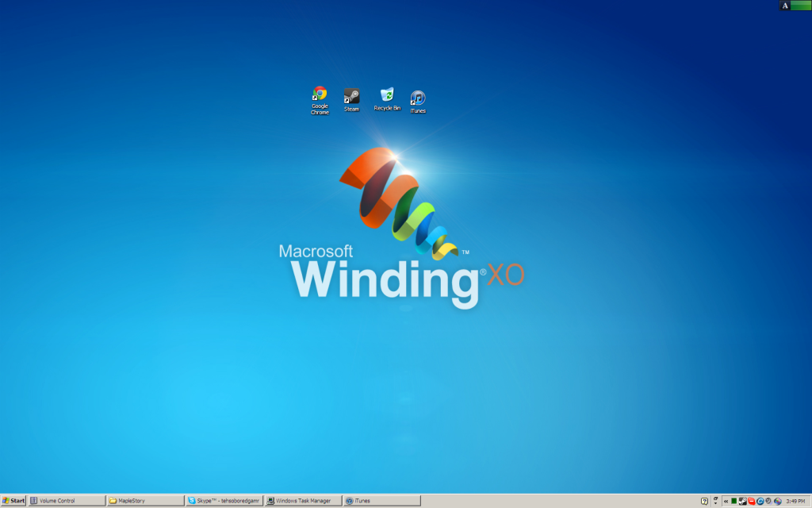
Task: Switch to the MapleStory taskbar item
Action: [x=145, y=501]
